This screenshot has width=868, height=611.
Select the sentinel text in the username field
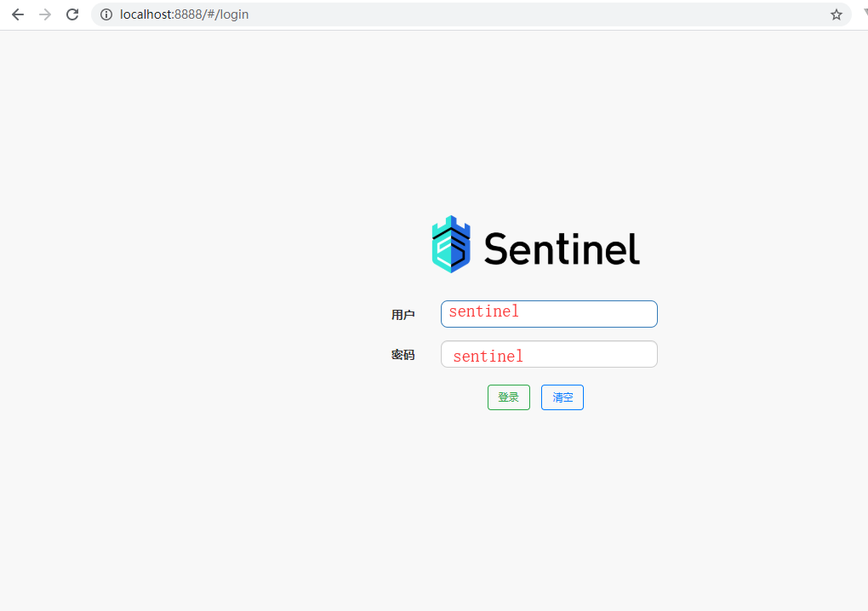point(483,311)
